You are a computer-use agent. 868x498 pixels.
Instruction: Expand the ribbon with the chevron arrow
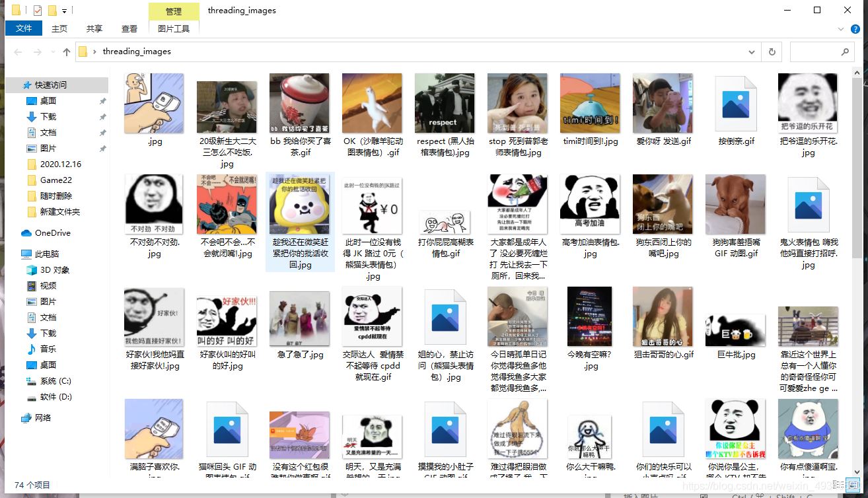(840, 29)
